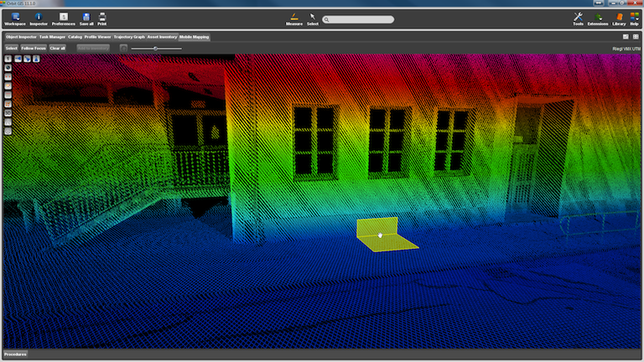Image resolution: width=644 pixels, height=362 pixels.
Task: Open the Tools dropdown menu
Action: coord(578,18)
